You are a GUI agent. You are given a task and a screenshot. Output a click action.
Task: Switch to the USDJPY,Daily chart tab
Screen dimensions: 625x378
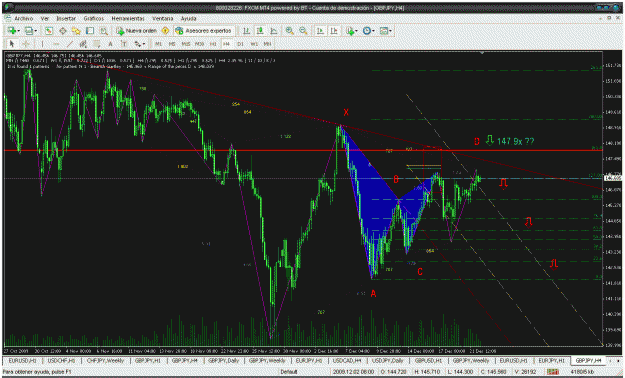click(387, 360)
